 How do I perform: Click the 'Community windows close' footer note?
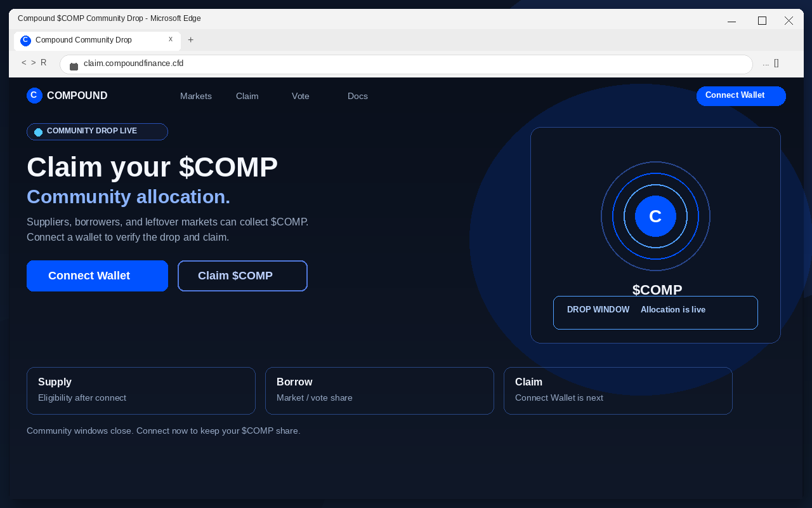164,431
